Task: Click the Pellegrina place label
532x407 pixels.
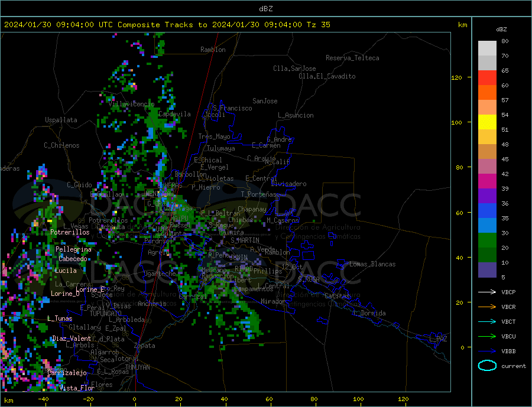Action: click(73, 249)
